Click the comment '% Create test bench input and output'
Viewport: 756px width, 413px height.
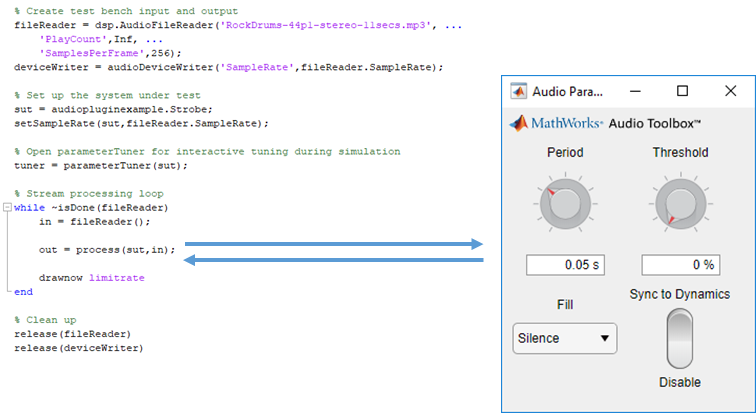click(126, 11)
